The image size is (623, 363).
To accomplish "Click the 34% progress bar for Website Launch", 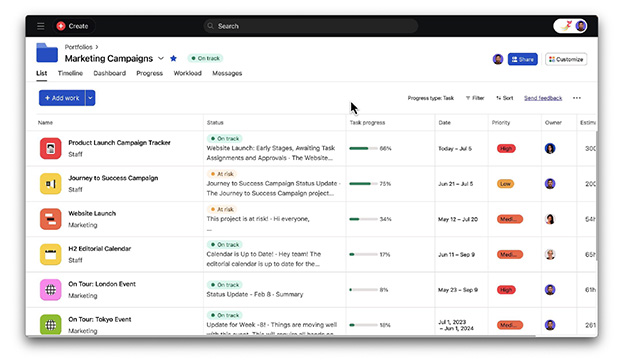I will pos(363,219).
